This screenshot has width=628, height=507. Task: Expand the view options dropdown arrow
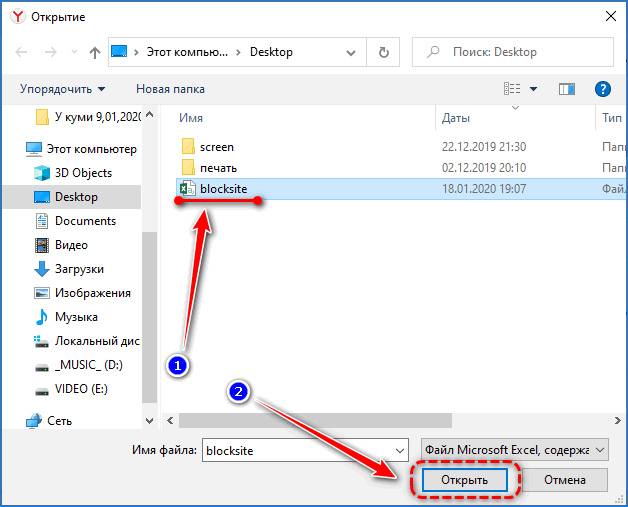[x=533, y=89]
